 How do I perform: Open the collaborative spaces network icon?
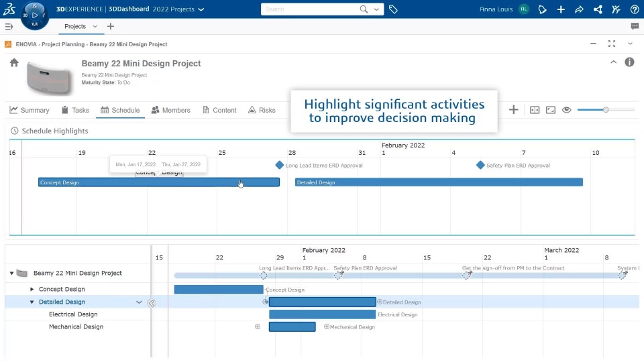(598, 9)
